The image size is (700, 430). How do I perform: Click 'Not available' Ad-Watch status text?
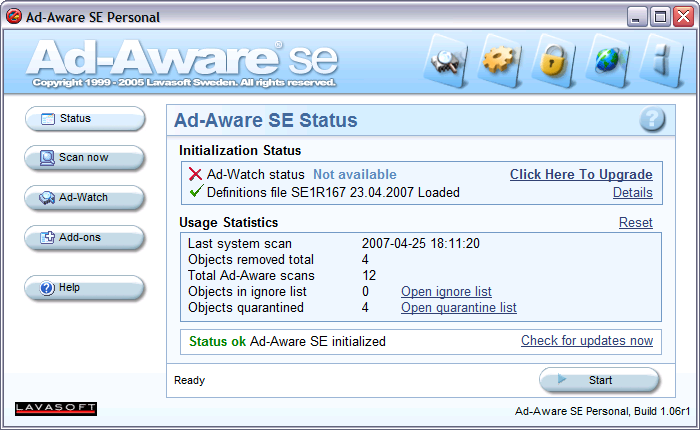[355, 174]
